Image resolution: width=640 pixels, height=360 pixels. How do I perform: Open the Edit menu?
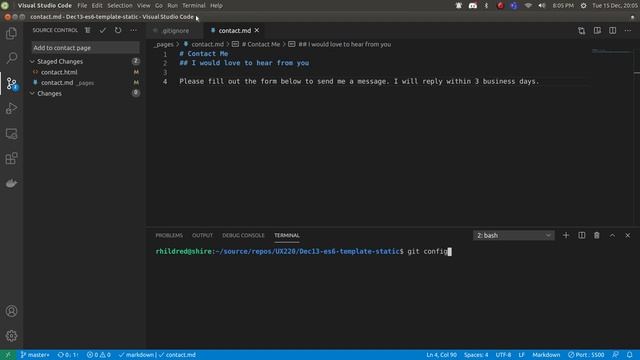tap(97, 6)
